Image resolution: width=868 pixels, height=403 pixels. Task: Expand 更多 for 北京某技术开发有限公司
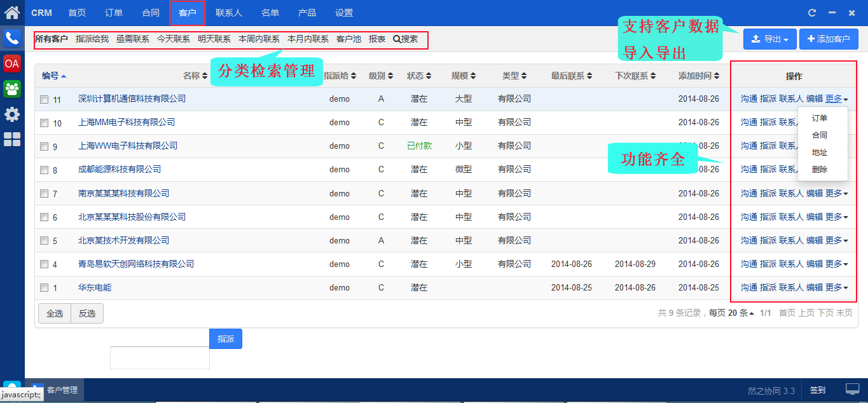tap(836, 240)
